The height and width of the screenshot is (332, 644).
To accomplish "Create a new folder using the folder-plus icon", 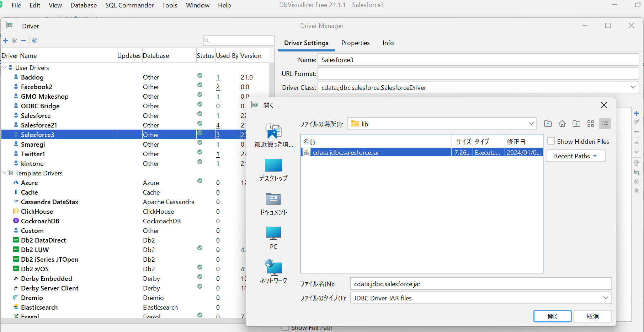I will tap(576, 124).
